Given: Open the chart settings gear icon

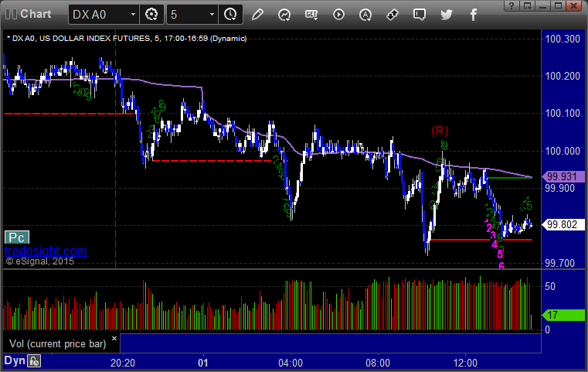Looking at the screenshot, I should pyautogui.click(x=151, y=15).
